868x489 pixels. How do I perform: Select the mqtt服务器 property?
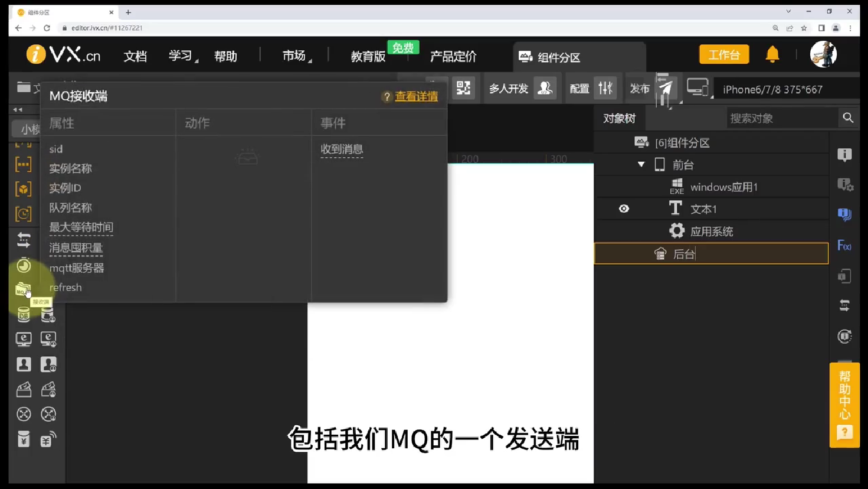(x=76, y=268)
